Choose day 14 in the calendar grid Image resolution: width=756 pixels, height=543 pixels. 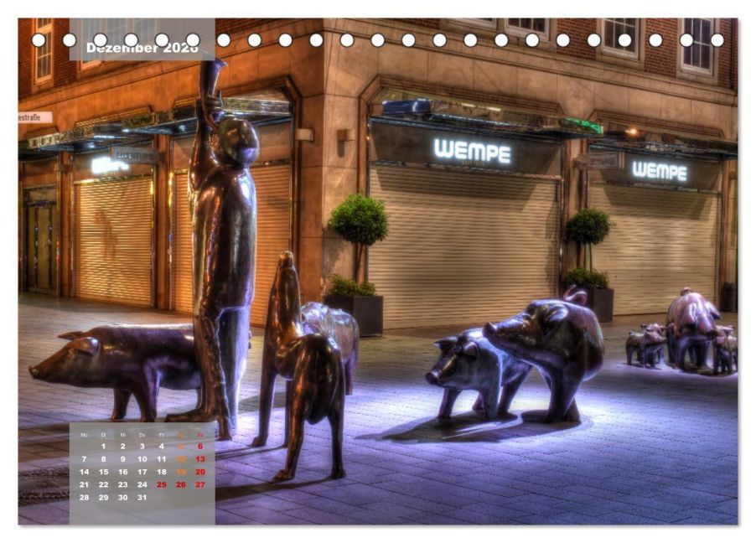click(x=84, y=472)
